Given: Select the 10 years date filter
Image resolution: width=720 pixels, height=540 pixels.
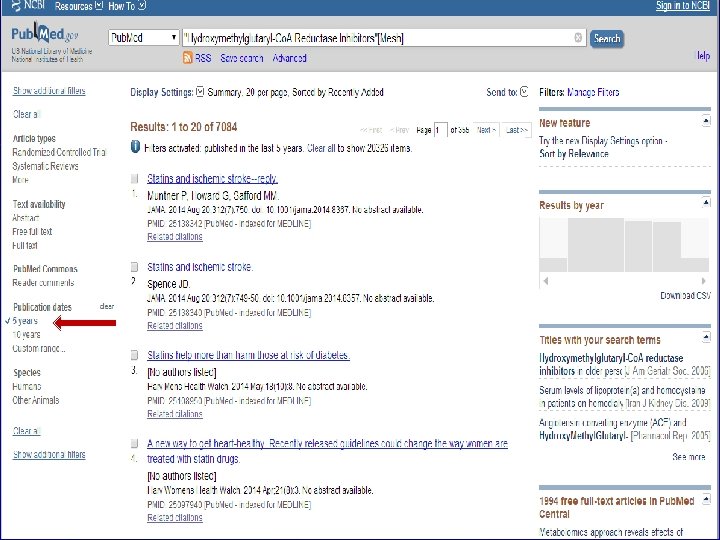Looking at the screenshot, I should (26, 334).
